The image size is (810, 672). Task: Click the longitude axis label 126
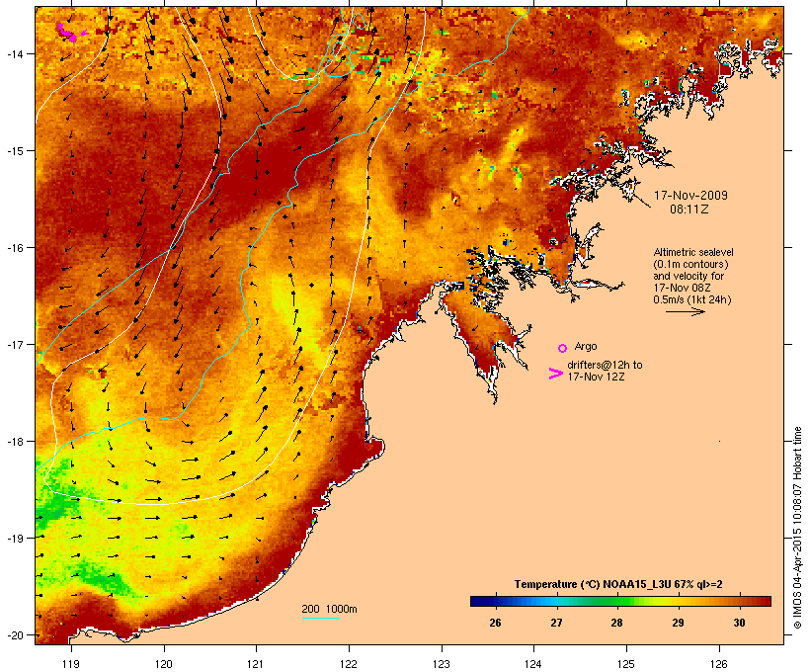(718, 664)
